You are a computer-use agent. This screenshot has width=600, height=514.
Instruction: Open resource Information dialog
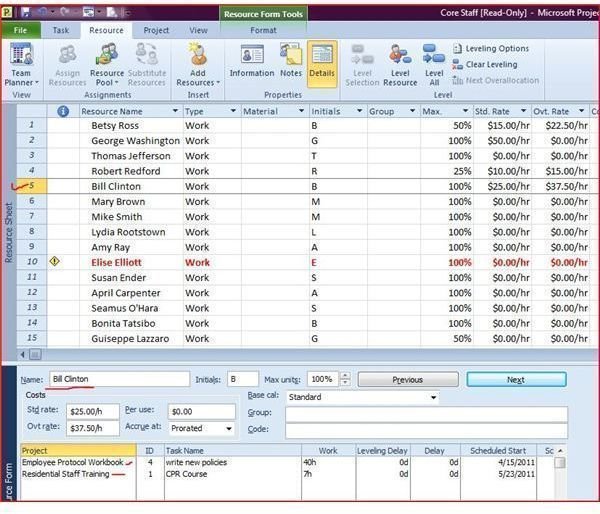pos(252,61)
